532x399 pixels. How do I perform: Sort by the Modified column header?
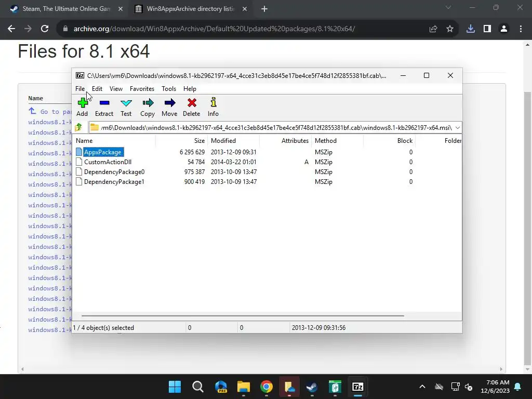click(x=223, y=140)
